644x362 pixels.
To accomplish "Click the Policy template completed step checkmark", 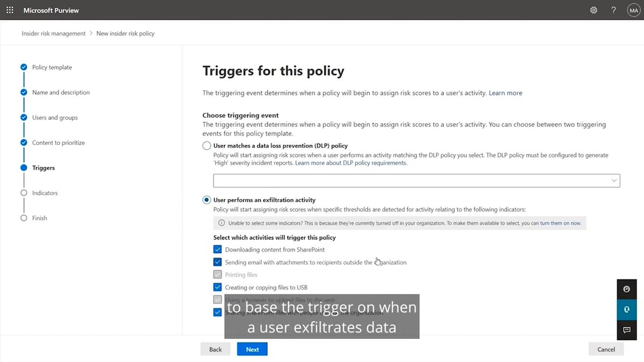I will pos(24,67).
